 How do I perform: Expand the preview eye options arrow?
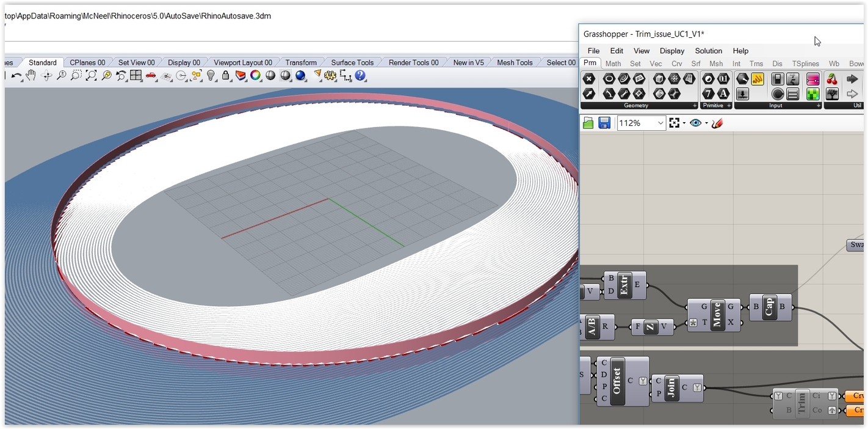[706, 123]
